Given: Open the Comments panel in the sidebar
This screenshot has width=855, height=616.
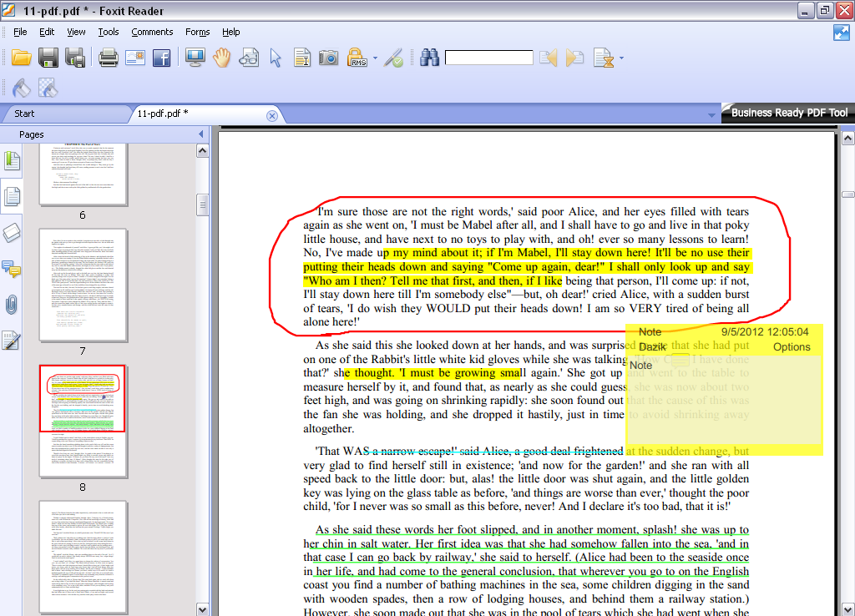Looking at the screenshot, I should pos(12,267).
